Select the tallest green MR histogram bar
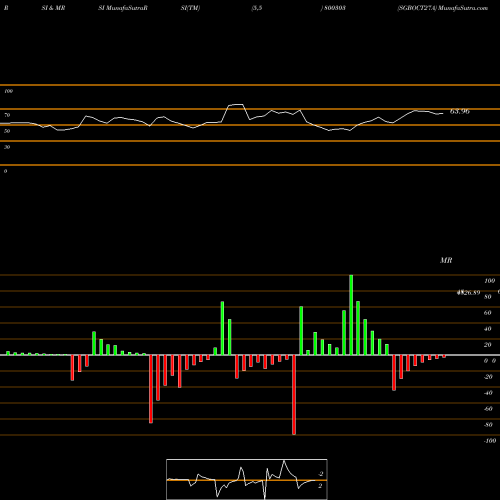 click(x=351, y=315)
